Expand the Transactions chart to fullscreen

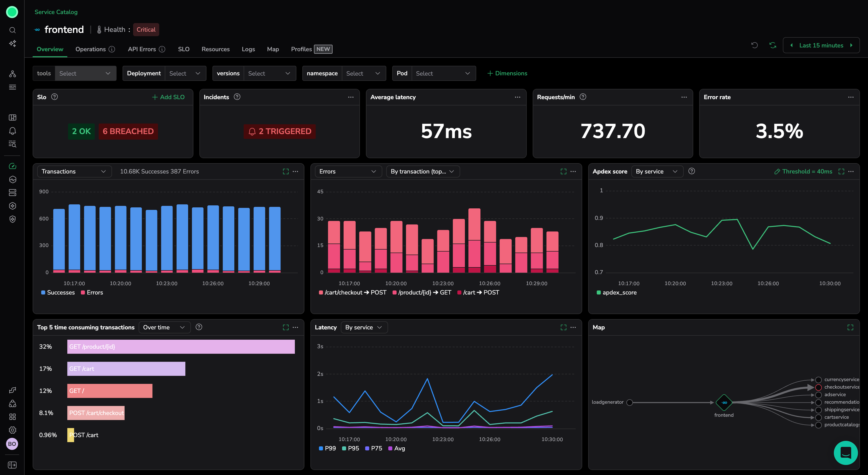pos(286,171)
